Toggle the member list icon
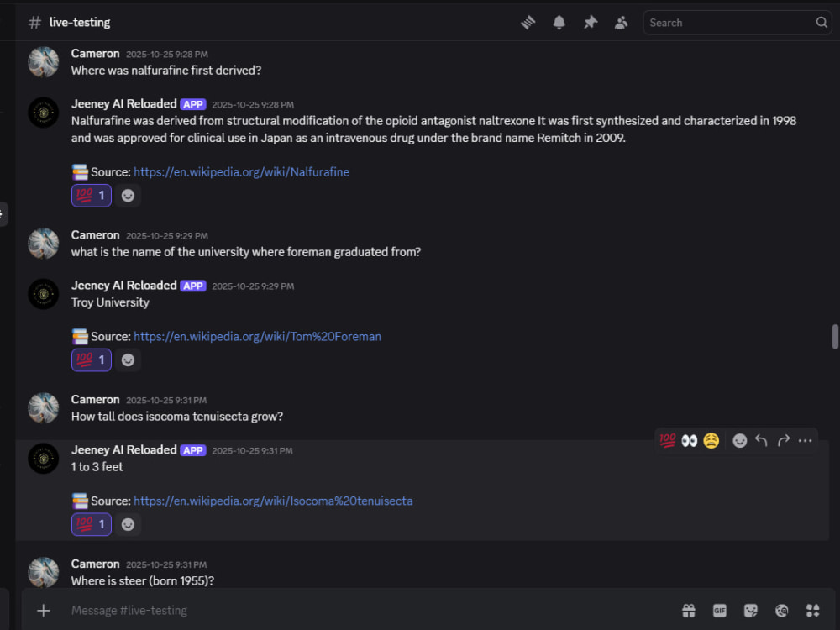Viewport: 840px width, 630px height. click(621, 23)
